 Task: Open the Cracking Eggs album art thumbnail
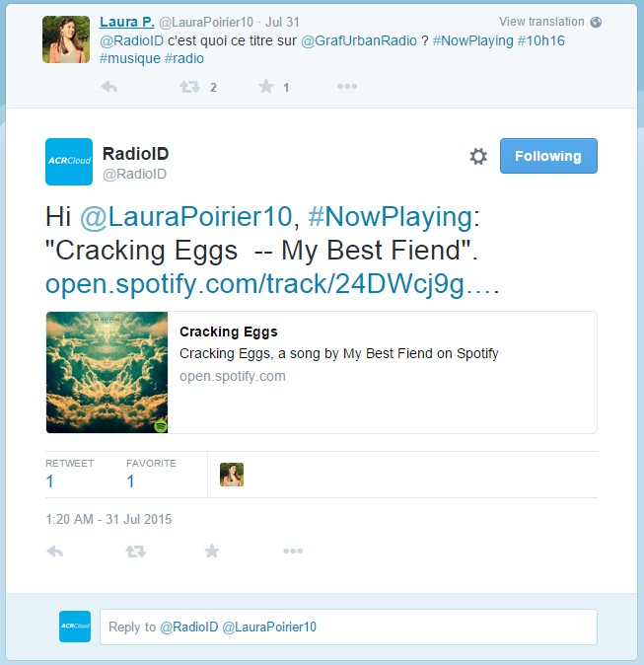tap(107, 372)
